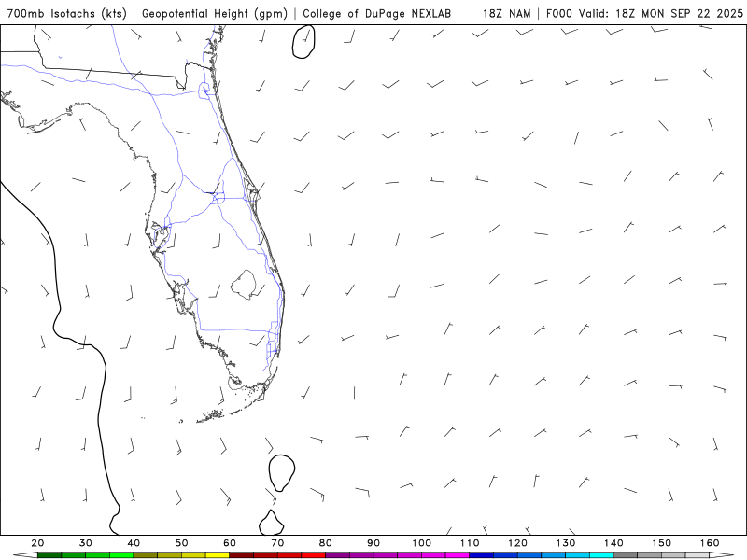The width and height of the screenshot is (747, 560).
Task: Click the legend value 20
Action: point(37,543)
